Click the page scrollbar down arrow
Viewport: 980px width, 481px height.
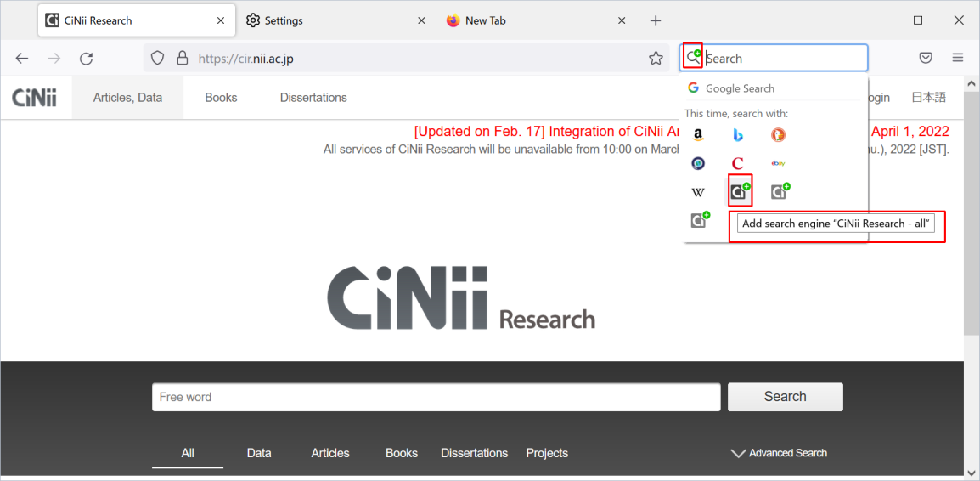pos(971,473)
